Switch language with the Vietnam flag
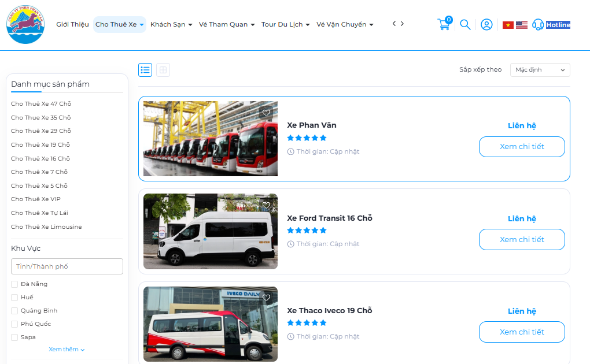 pos(508,25)
